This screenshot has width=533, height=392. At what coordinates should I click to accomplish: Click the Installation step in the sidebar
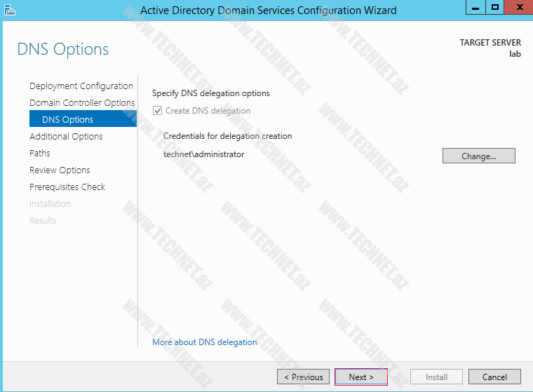pyautogui.click(x=50, y=204)
